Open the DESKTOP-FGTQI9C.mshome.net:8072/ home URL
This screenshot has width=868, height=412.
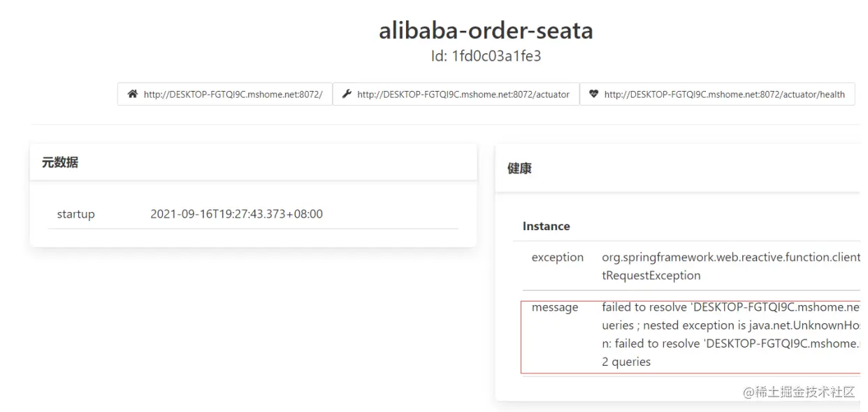coord(233,94)
